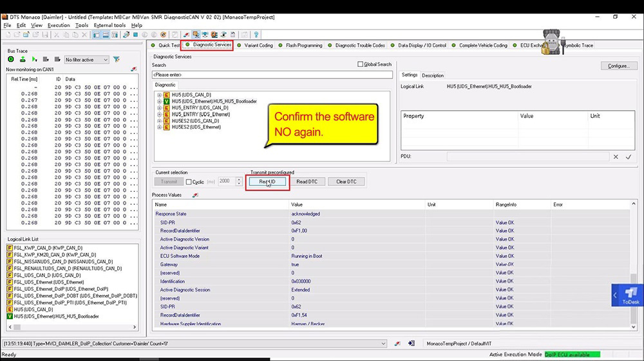Image resolution: width=644 pixels, height=361 pixels.
Task: Click the open-folder toolbar icon beside New
Action: 17,35
